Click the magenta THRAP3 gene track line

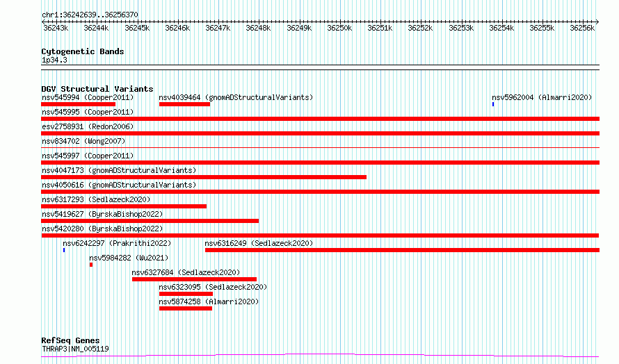(x=320, y=356)
